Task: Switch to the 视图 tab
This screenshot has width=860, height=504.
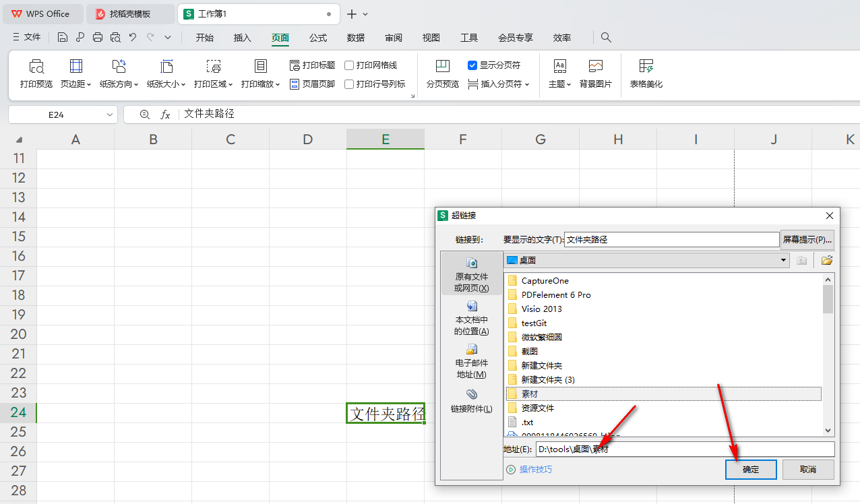Action: [x=431, y=38]
